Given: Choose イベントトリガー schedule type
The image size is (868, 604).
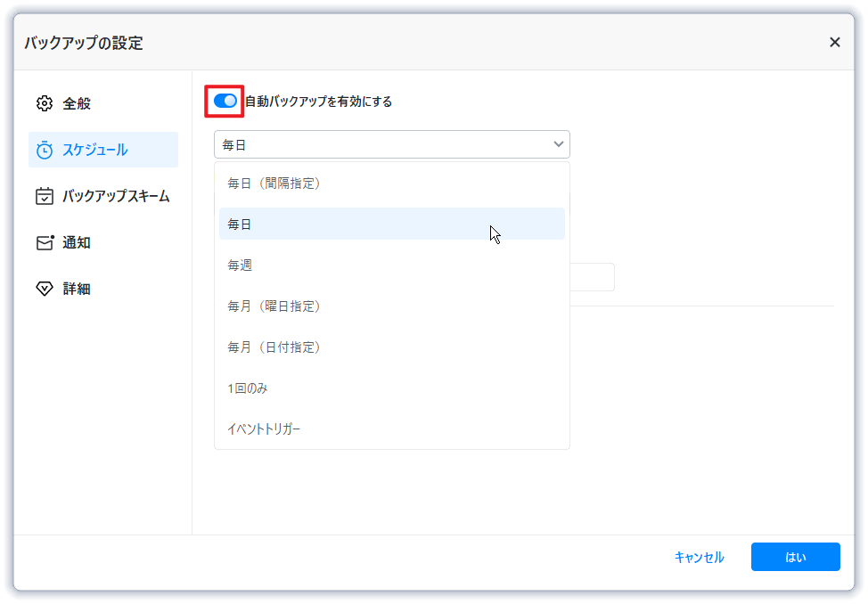Looking at the screenshot, I should [264, 429].
